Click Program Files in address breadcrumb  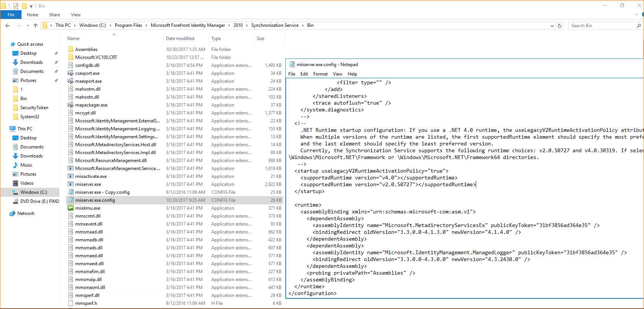128,25
